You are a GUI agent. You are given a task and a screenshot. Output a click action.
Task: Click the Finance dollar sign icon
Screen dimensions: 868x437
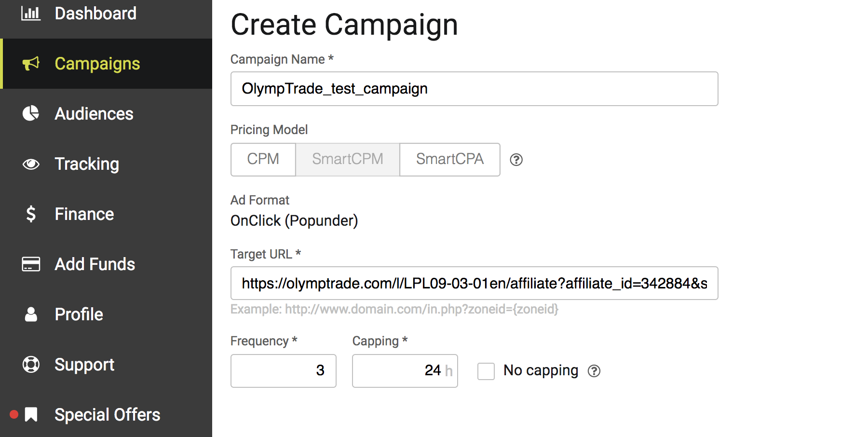(31, 214)
